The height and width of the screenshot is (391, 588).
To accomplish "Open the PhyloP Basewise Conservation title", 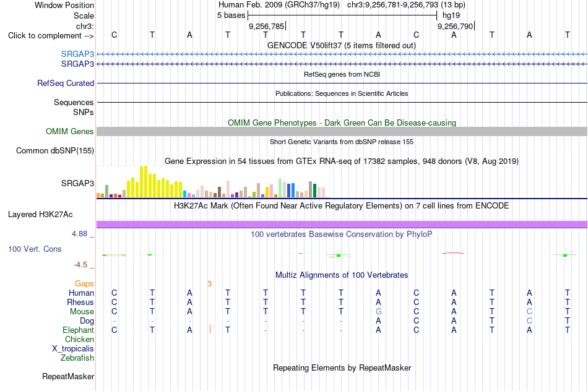I will 342,234.
